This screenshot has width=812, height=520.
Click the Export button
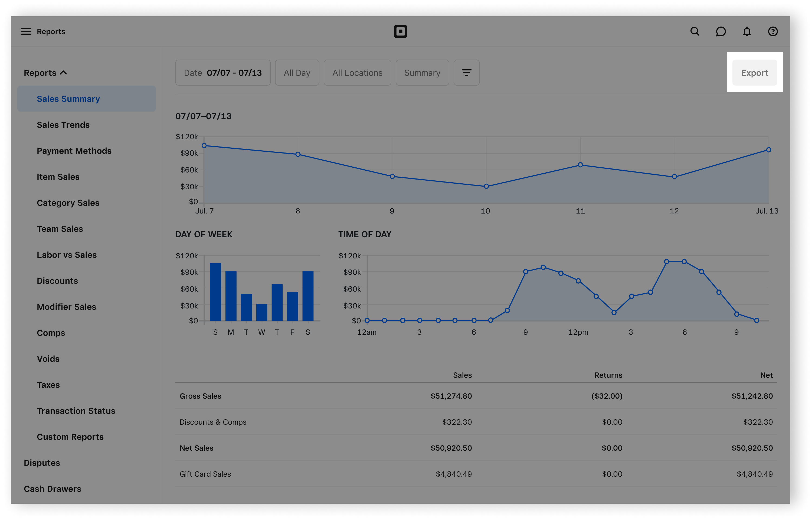tap(754, 73)
